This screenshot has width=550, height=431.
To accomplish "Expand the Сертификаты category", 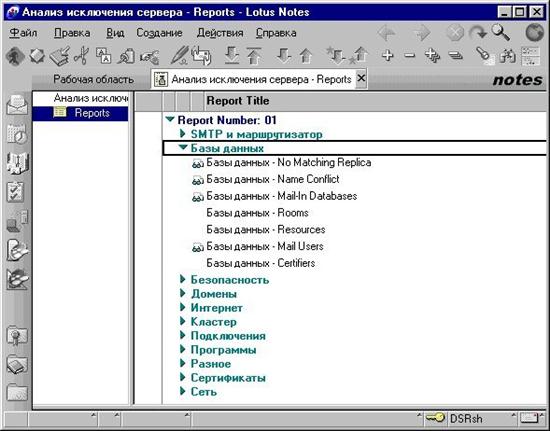I will coord(182,377).
